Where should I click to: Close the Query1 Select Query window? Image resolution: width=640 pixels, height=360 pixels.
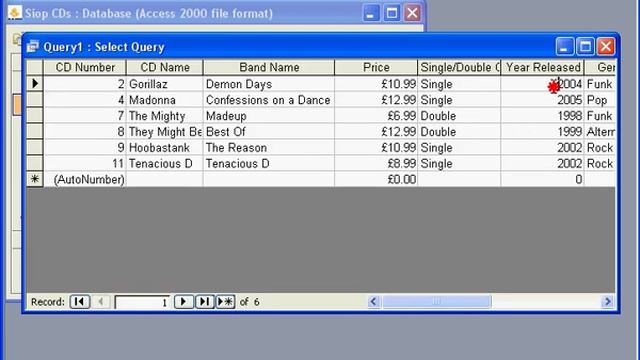click(606, 47)
